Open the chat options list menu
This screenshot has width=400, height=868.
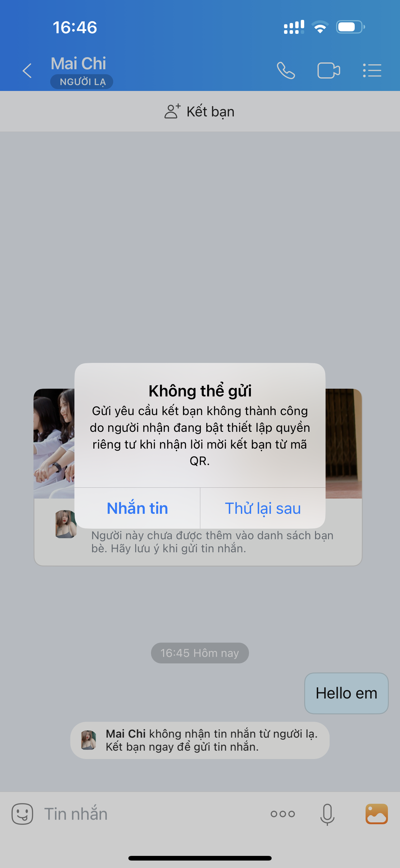(372, 71)
